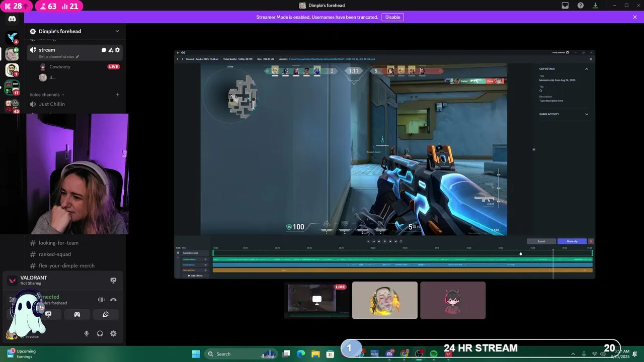644x362 pixels.
Task: Mute the Discord microphone
Action: pyautogui.click(x=87, y=333)
